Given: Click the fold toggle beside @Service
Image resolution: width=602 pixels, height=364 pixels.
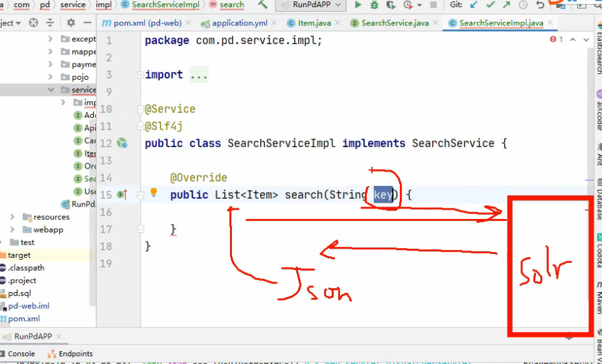Looking at the screenshot, I should [141, 109].
